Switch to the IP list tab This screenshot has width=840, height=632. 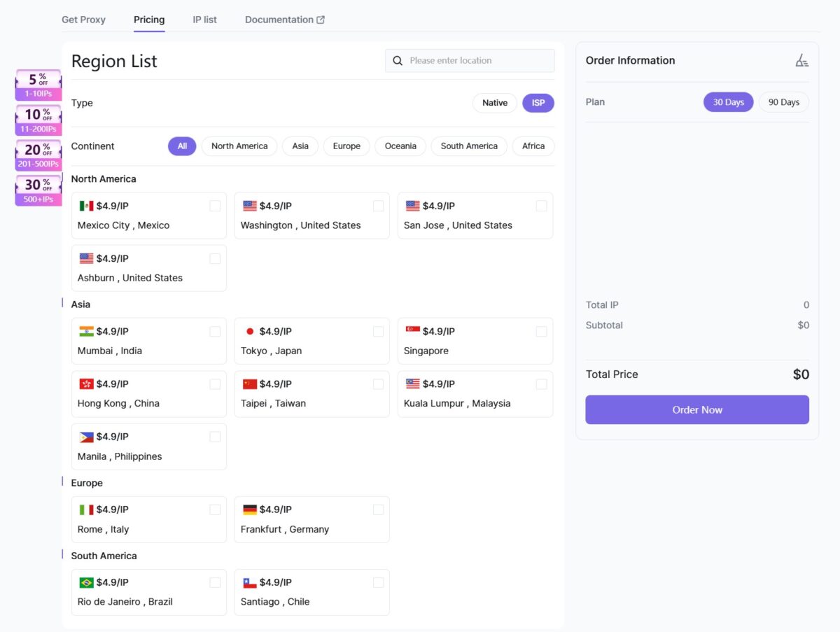point(205,20)
